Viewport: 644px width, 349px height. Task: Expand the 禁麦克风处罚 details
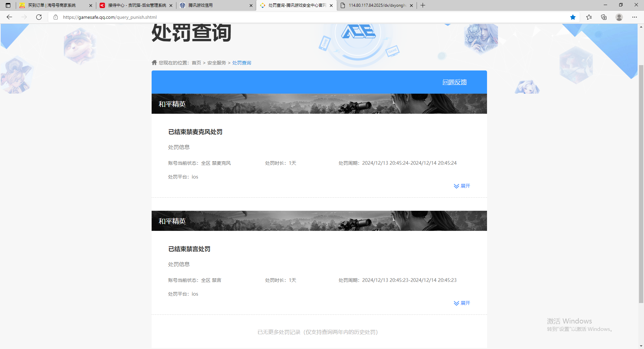point(462,186)
